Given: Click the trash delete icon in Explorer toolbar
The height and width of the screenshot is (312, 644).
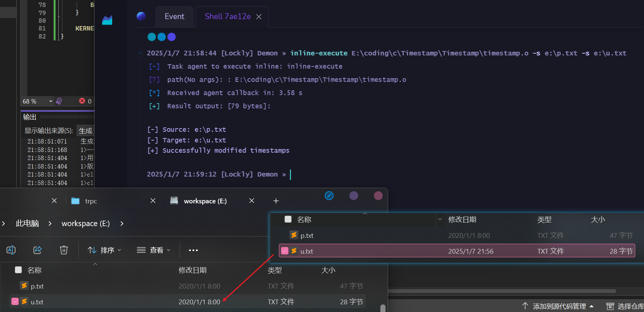Looking at the screenshot, I should point(64,250).
